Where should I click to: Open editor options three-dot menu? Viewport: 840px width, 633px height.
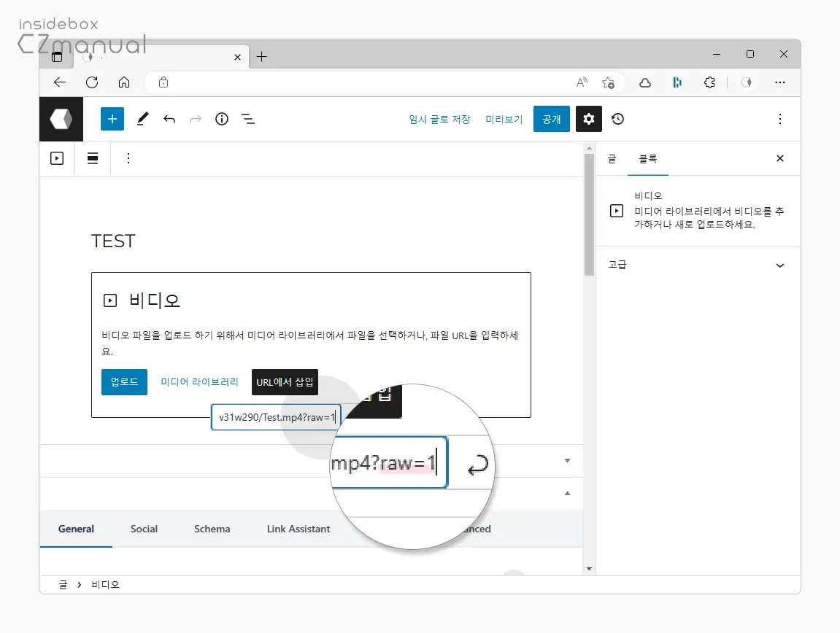pos(780,119)
